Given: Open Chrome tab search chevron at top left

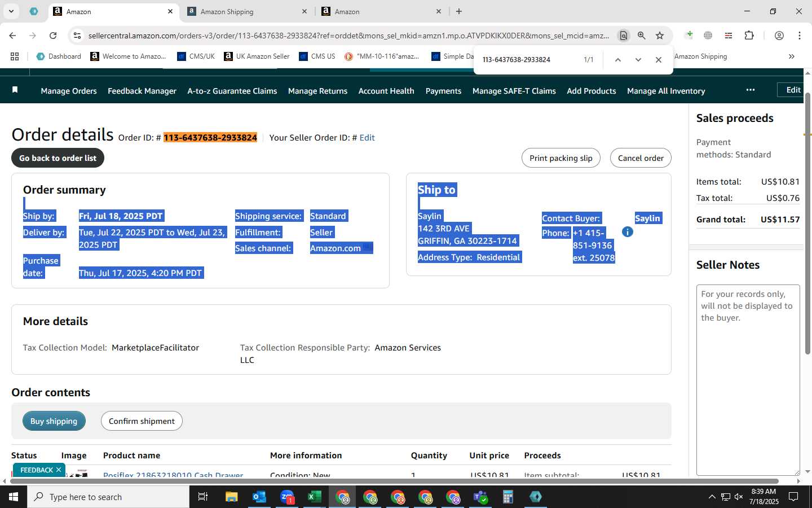Looking at the screenshot, I should click(11, 11).
